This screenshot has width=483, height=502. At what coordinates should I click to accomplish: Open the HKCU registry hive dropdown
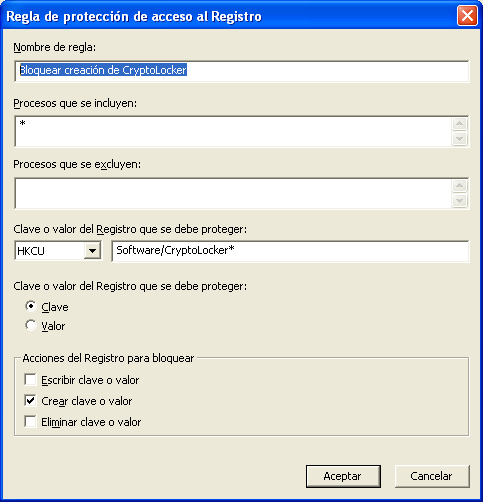(x=92, y=251)
